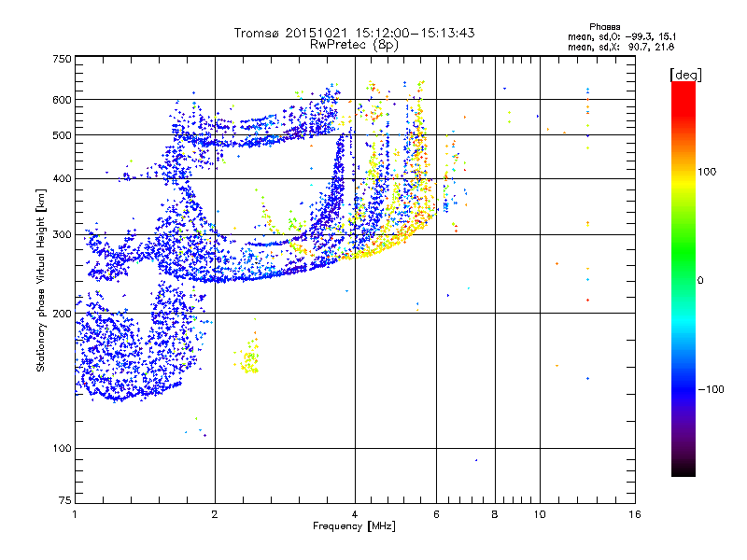Click the colorbar tick label "-100"
Screen dimensions: 747x560
pos(711,389)
